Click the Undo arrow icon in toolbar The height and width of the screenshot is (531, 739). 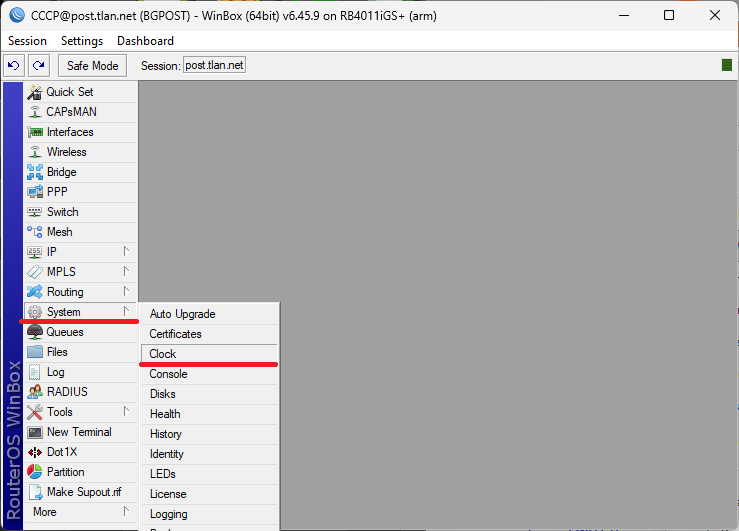[15, 65]
